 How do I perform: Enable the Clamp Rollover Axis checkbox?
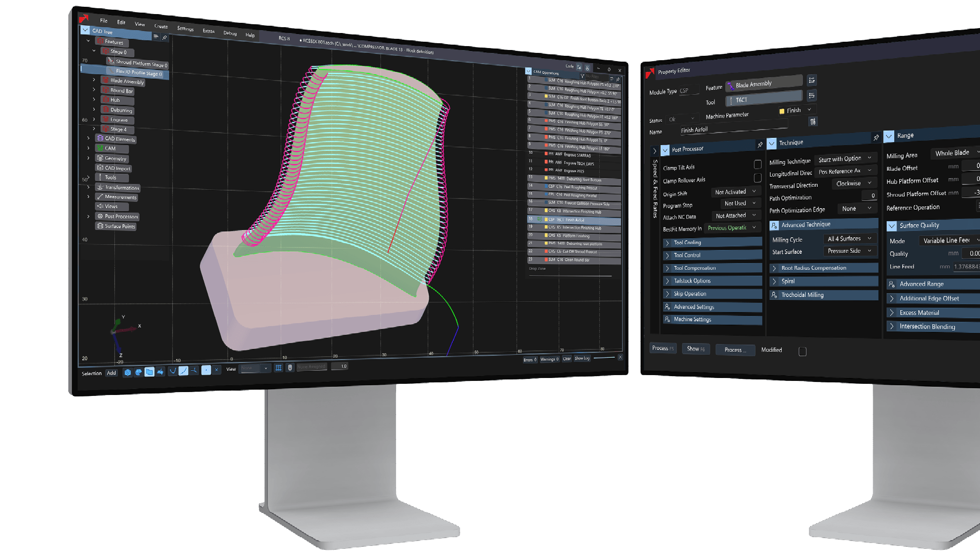pos(757,178)
